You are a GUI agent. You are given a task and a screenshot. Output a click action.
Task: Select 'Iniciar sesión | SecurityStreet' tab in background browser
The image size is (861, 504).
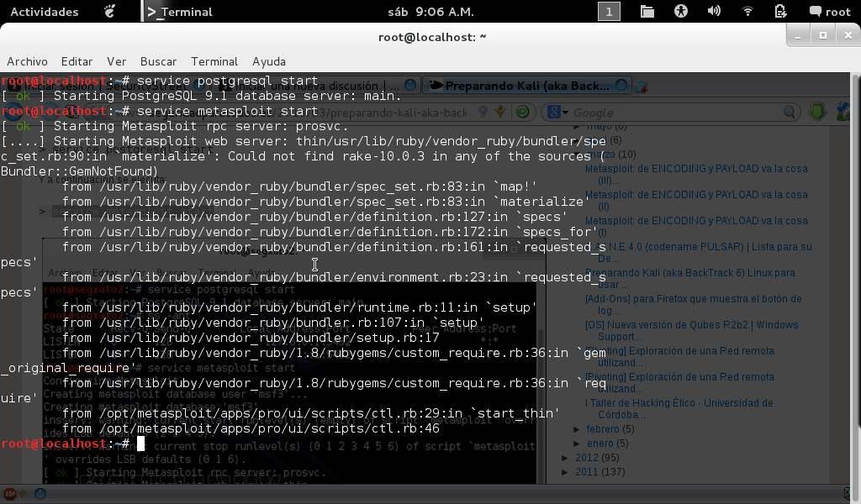104,87
